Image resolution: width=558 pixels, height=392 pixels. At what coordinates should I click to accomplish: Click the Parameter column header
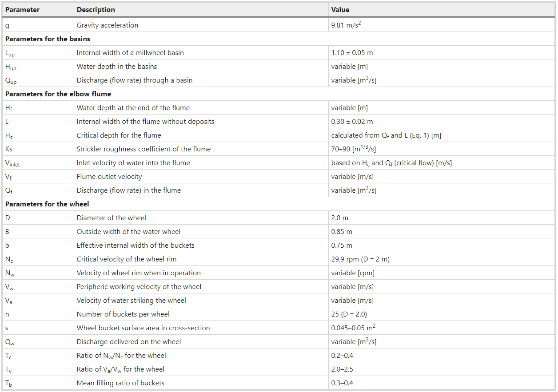tap(22, 10)
